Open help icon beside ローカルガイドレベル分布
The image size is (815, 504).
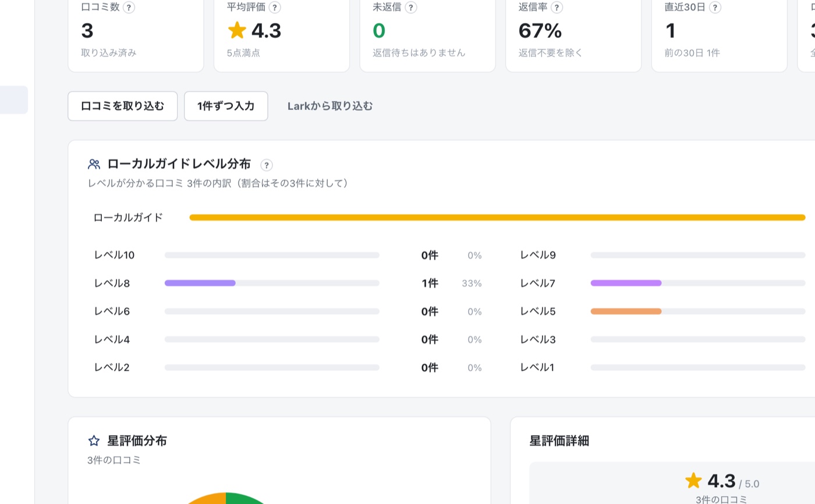[267, 165]
